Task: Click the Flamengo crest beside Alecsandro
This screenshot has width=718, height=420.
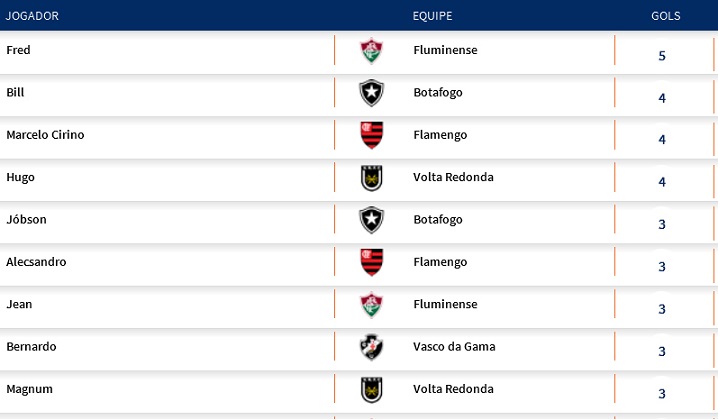Action: pos(372,262)
